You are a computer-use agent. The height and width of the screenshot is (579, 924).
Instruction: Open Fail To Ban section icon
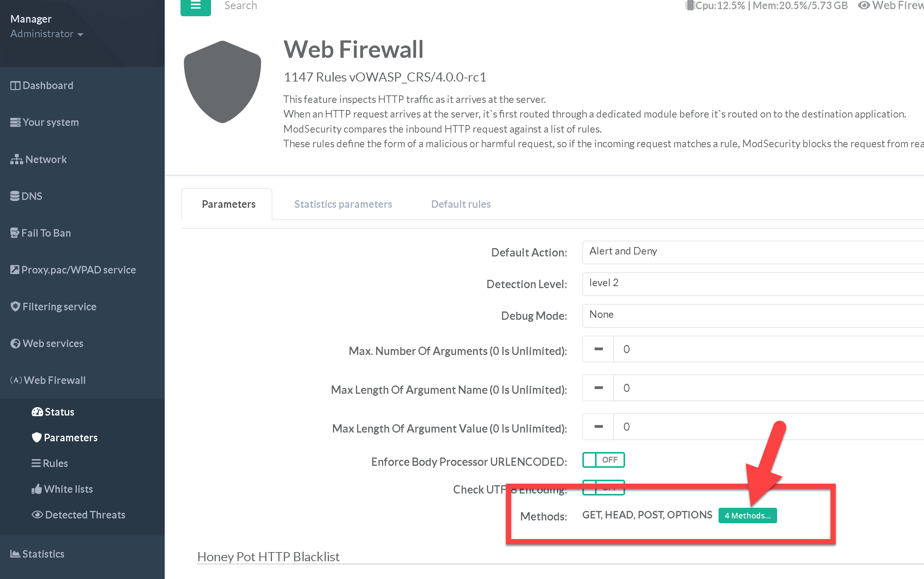point(15,233)
